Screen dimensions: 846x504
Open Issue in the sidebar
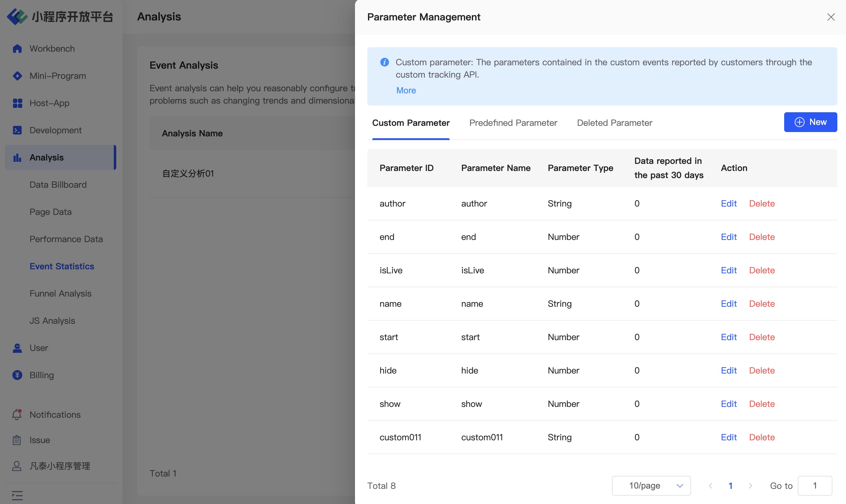tap(61, 440)
